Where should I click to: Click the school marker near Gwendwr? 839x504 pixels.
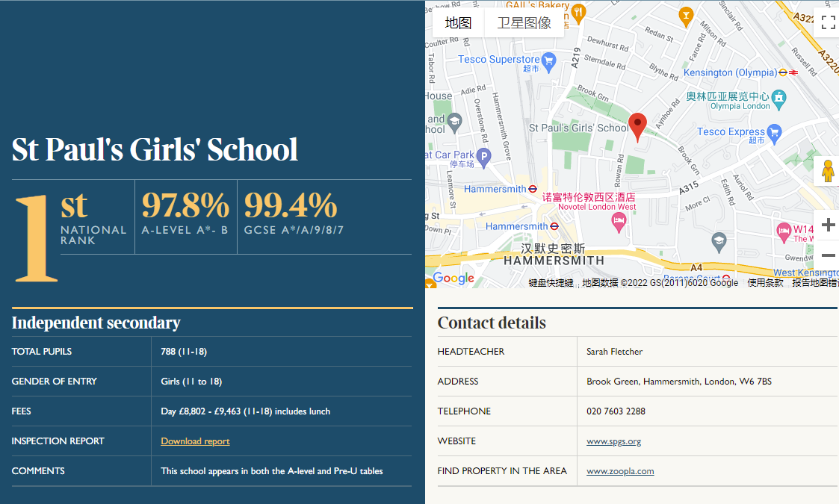(719, 242)
